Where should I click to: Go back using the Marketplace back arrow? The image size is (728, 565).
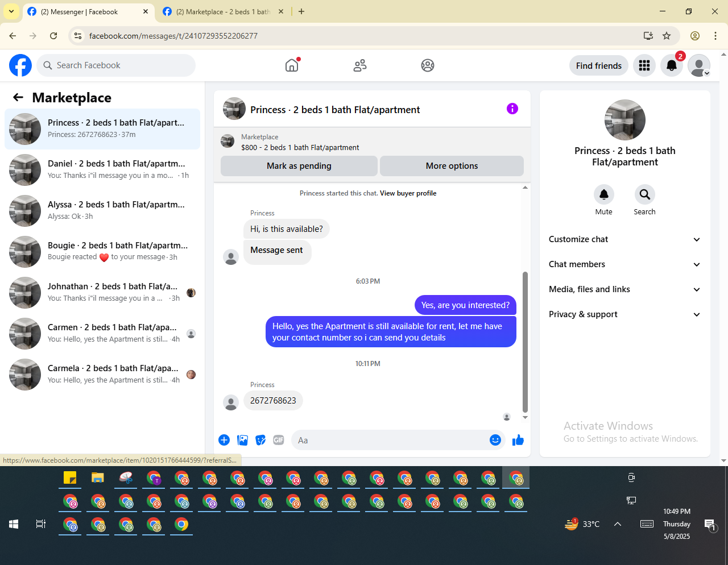tap(18, 97)
